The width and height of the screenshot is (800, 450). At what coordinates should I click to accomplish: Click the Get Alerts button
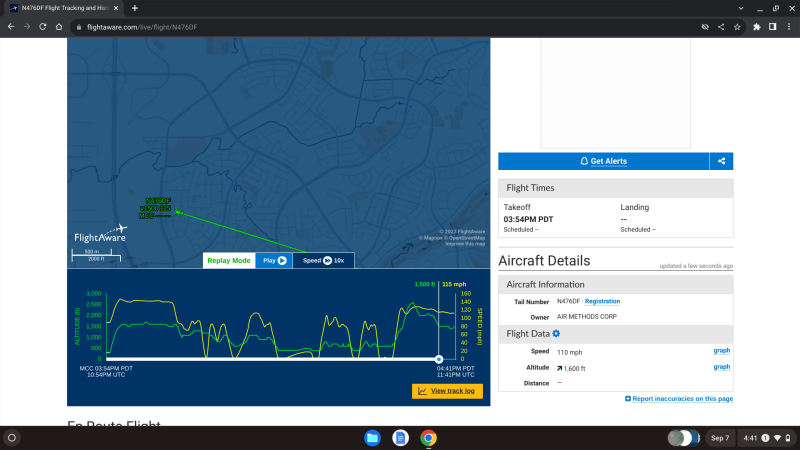point(604,161)
